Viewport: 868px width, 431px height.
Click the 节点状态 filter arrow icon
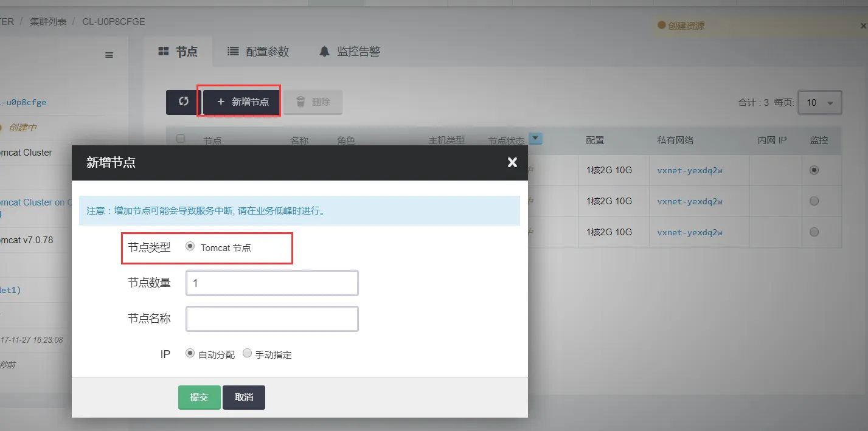tap(535, 139)
